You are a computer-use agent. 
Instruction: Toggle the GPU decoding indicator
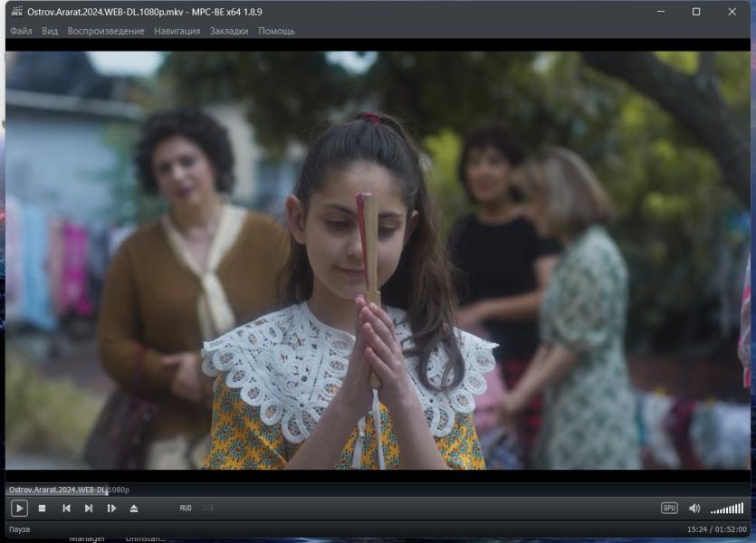(x=669, y=509)
